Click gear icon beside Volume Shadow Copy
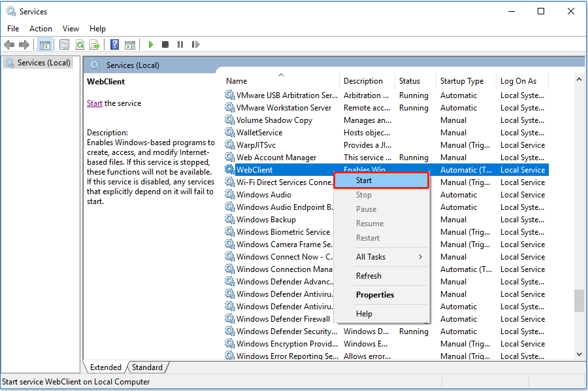Screen dimensions: 588x391 229,120
